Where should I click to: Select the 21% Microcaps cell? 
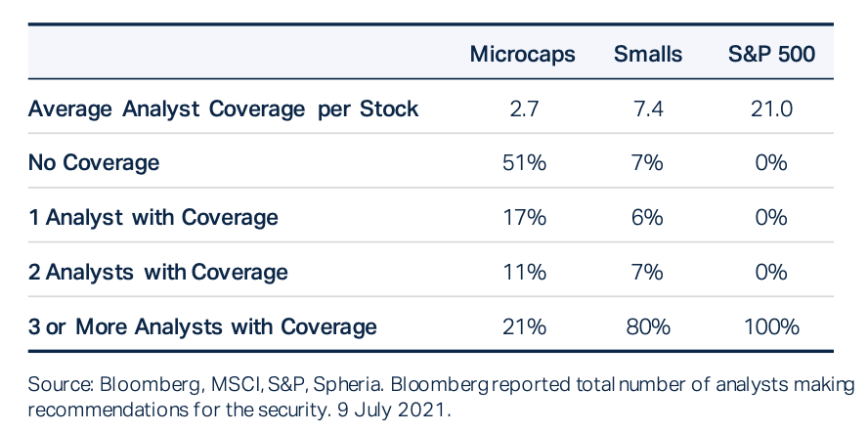click(x=522, y=325)
